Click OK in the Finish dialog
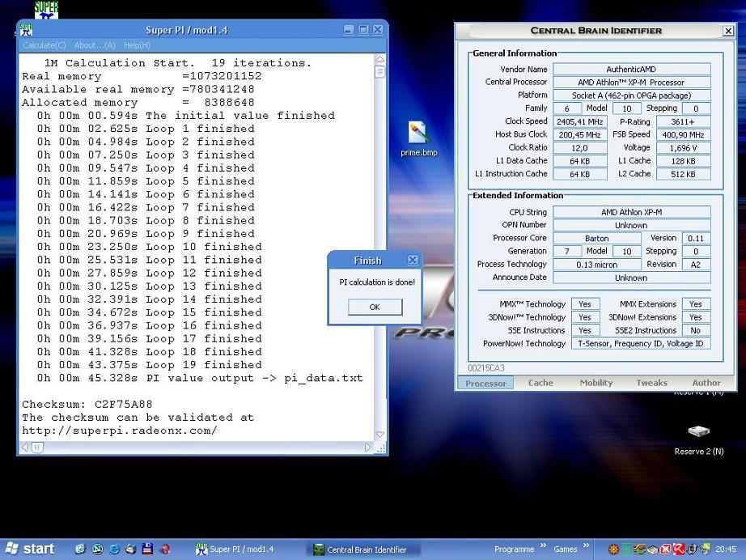 point(375,307)
